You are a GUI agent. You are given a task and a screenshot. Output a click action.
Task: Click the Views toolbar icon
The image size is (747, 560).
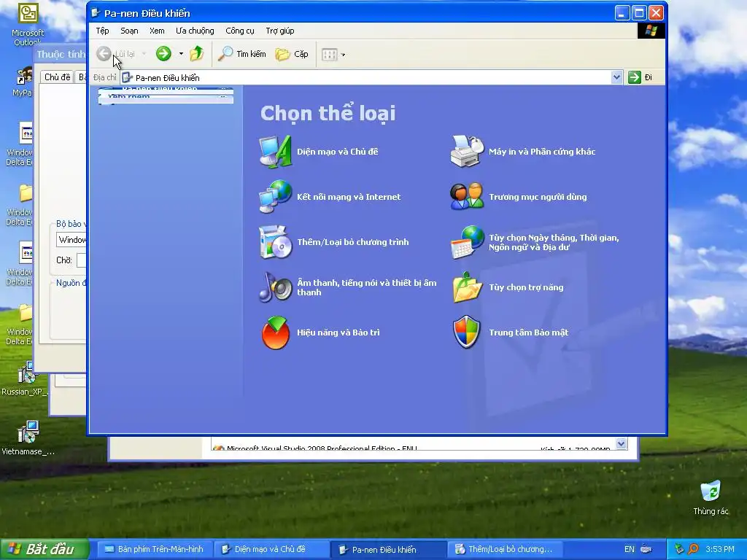[329, 54]
